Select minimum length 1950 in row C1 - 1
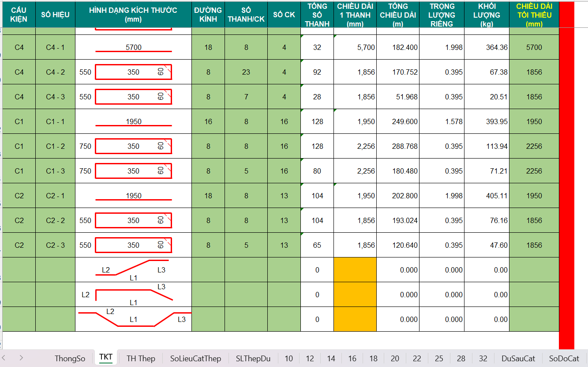Screen dimensions: 588x367 (534, 121)
